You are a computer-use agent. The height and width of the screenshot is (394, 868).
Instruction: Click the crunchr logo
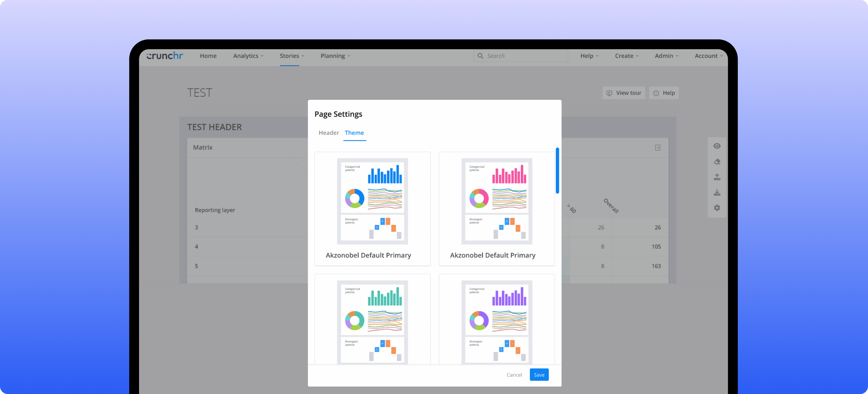[165, 56]
